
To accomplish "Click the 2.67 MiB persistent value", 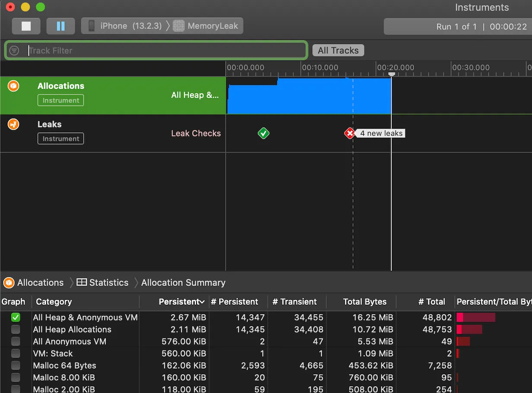I will [188, 317].
